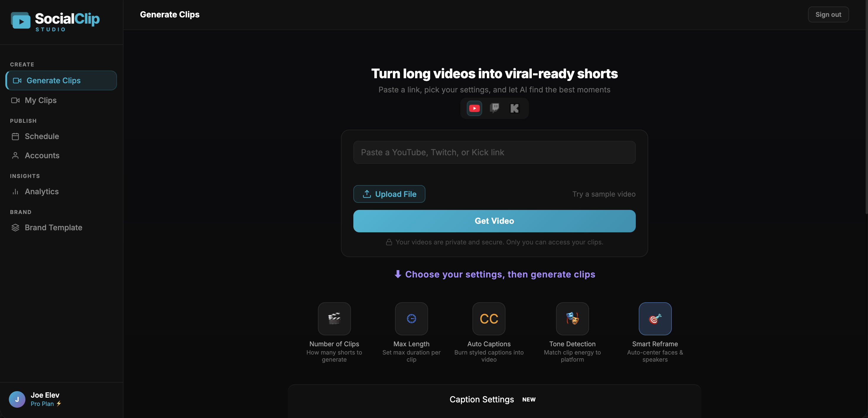The image size is (868, 418).
Task: Open the Accounts page
Action: point(61,156)
